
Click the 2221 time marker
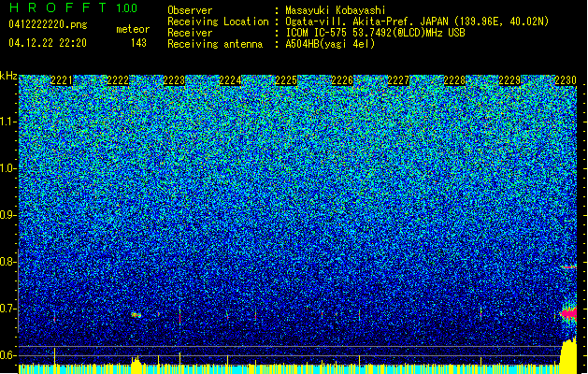[x=62, y=80]
